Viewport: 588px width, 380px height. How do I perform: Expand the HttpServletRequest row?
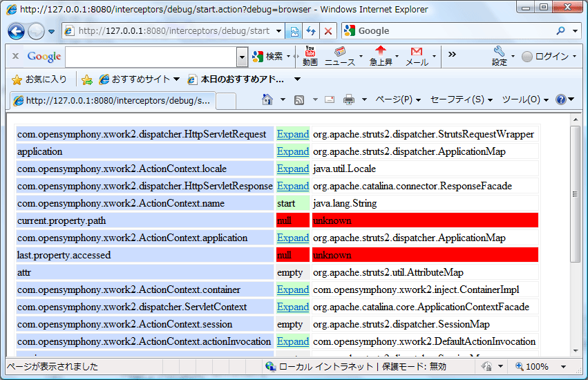point(293,134)
